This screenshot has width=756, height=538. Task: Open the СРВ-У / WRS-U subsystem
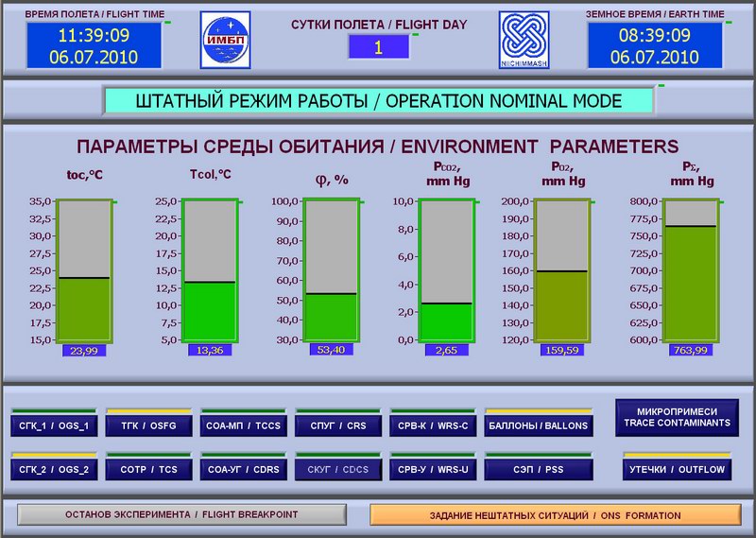tap(434, 469)
